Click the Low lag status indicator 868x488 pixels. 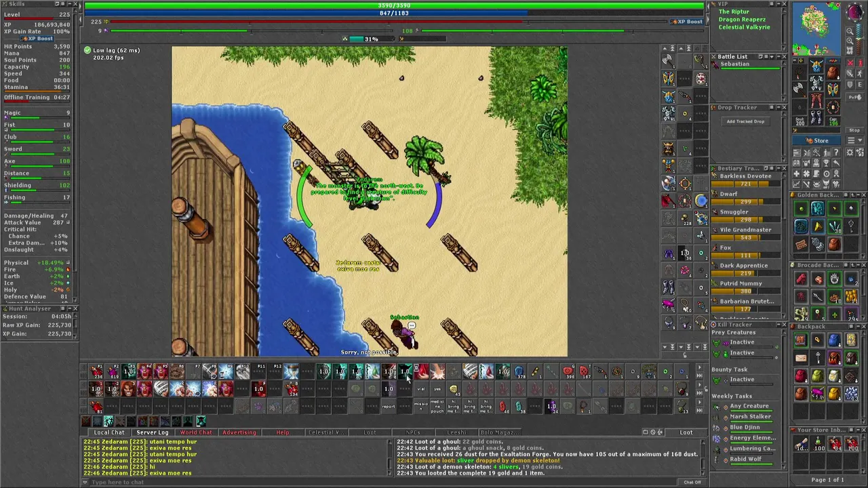113,51
